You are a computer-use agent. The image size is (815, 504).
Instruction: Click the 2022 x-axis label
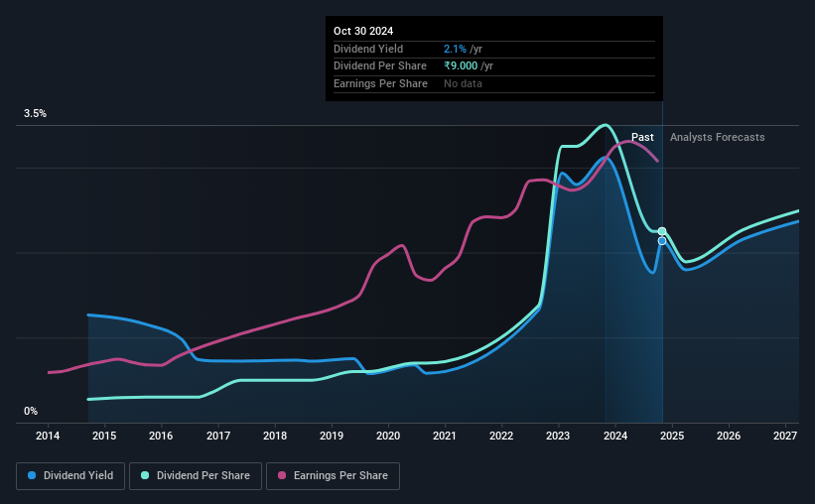pos(501,436)
